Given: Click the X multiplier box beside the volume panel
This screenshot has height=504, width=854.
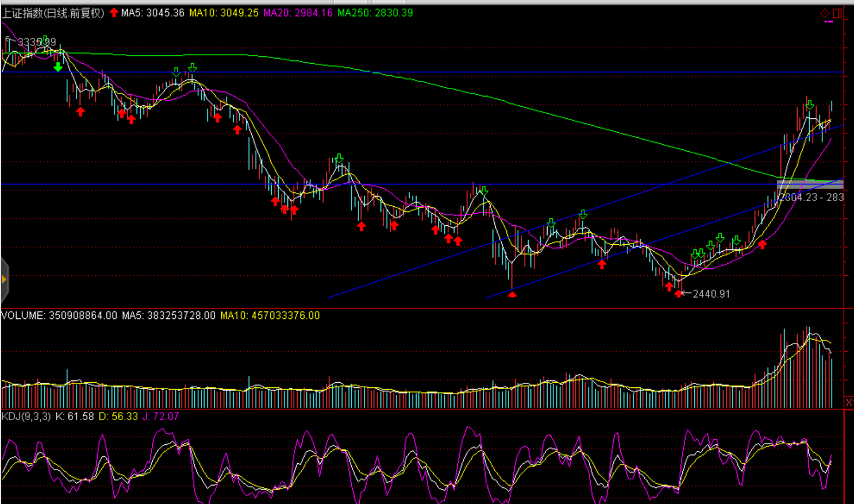Looking at the screenshot, I should tap(849, 402).
